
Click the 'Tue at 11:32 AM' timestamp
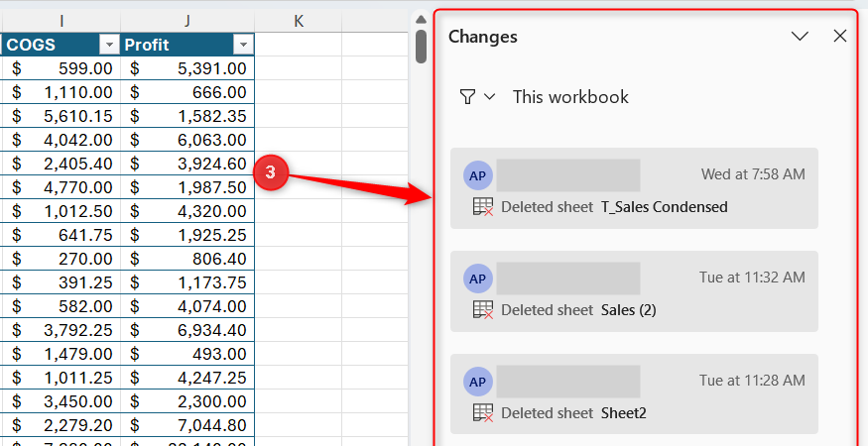752,278
